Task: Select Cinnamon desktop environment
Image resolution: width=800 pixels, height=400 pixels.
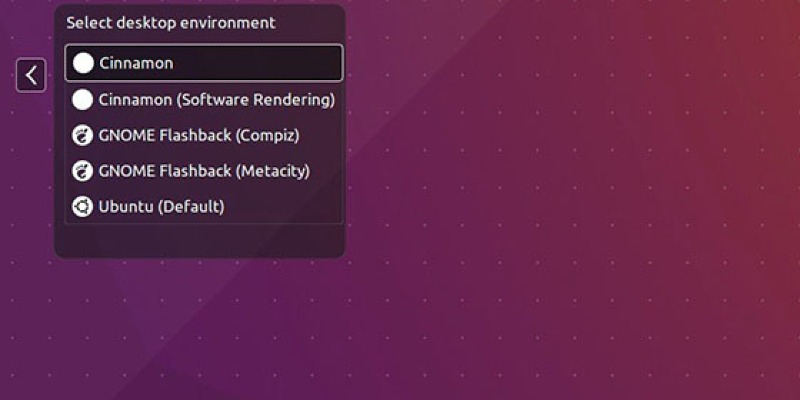Action: pos(136,63)
